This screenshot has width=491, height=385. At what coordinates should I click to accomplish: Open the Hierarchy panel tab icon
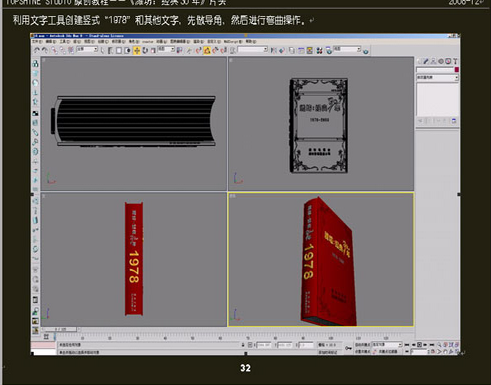433,61
